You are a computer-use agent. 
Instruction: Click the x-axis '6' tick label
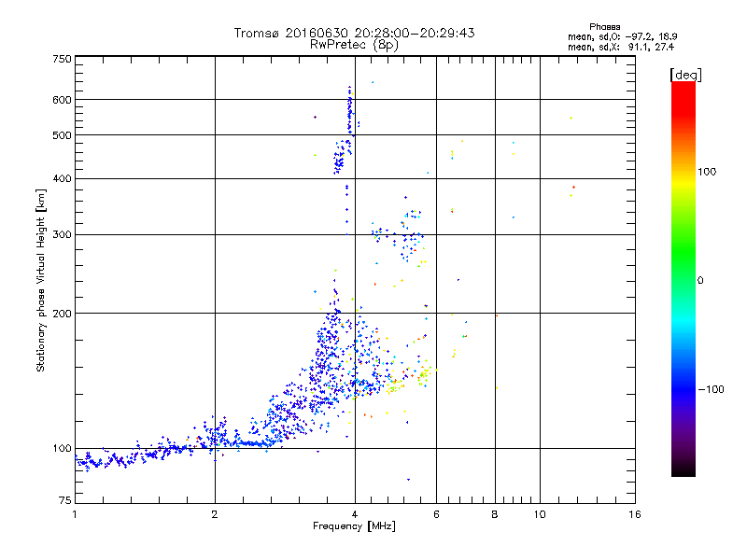click(x=436, y=514)
